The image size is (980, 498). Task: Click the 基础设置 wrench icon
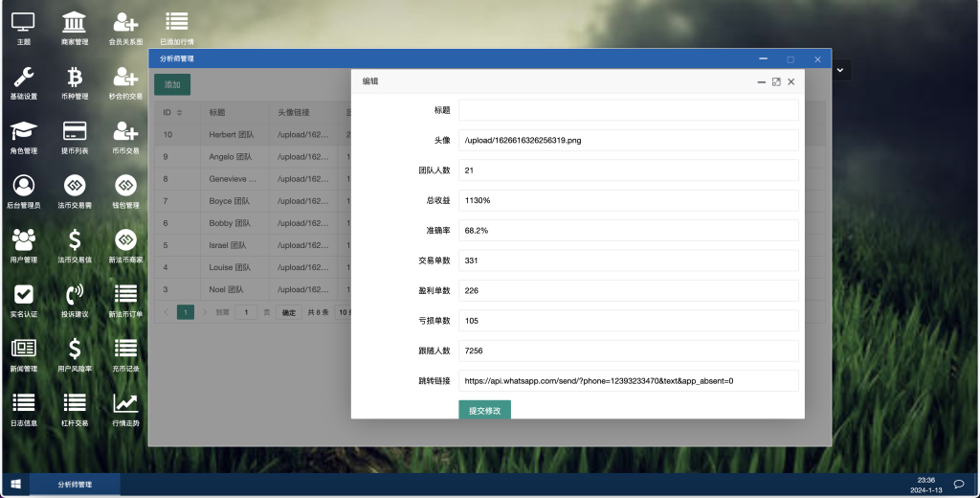click(x=24, y=78)
